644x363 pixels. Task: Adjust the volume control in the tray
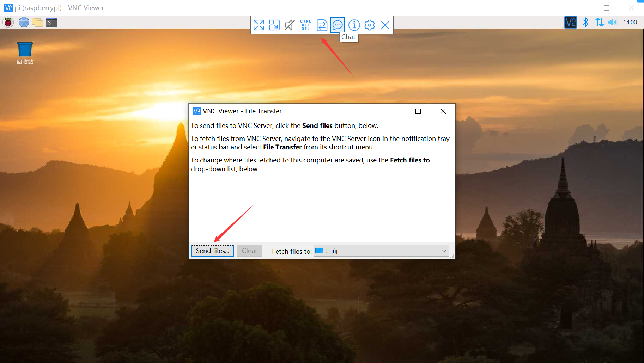(613, 22)
